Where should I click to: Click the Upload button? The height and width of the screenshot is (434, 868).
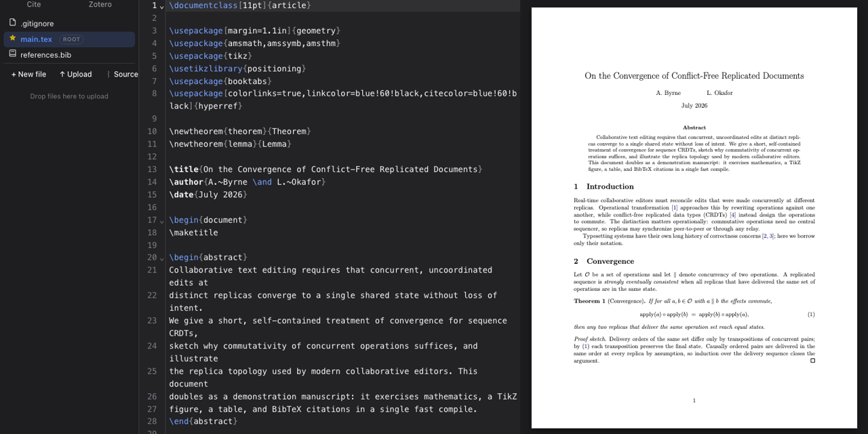(x=75, y=75)
